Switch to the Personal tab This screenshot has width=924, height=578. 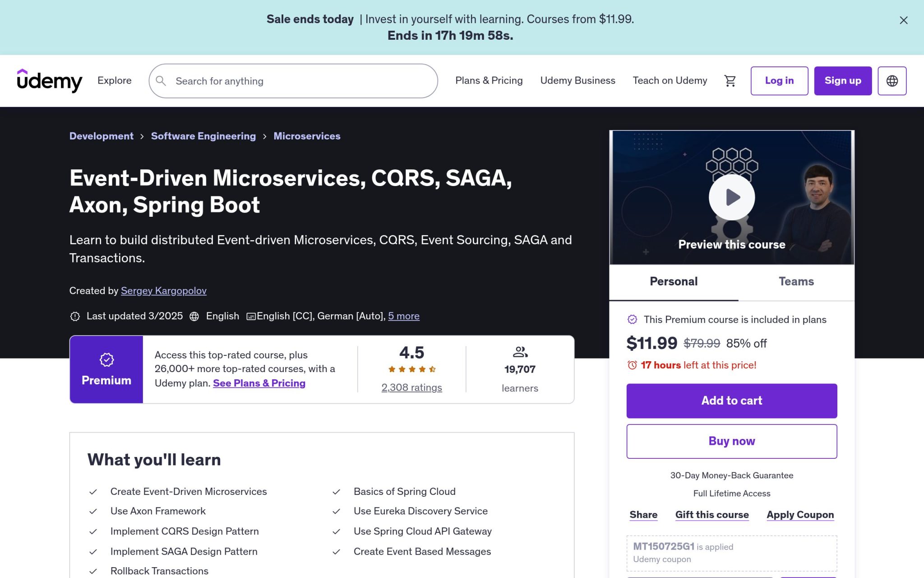pyautogui.click(x=674, y=282)
